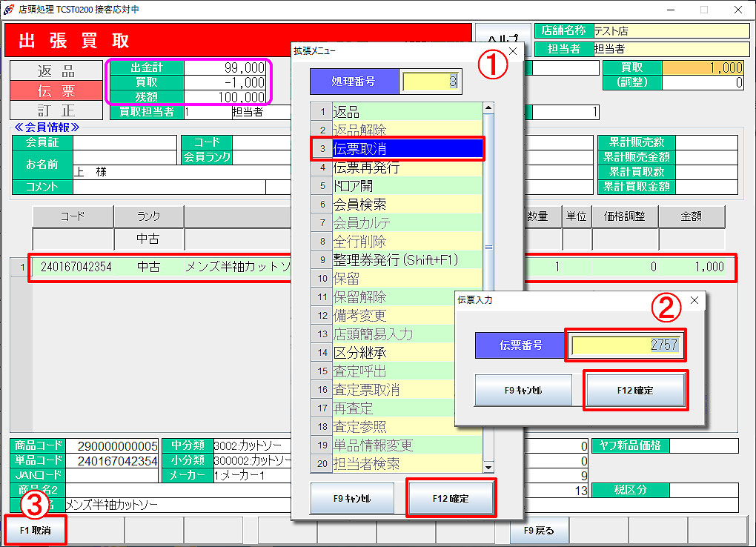The height and width of the screenshot is (547, 756).
Task: Switch to 返品 mode button
Action: point(56,71)
